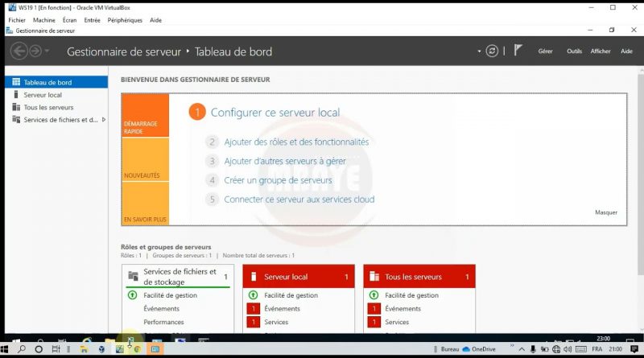Open the VirtualBox Écran menu
Screen dimensions: 644x358
(x=69, y=20)
